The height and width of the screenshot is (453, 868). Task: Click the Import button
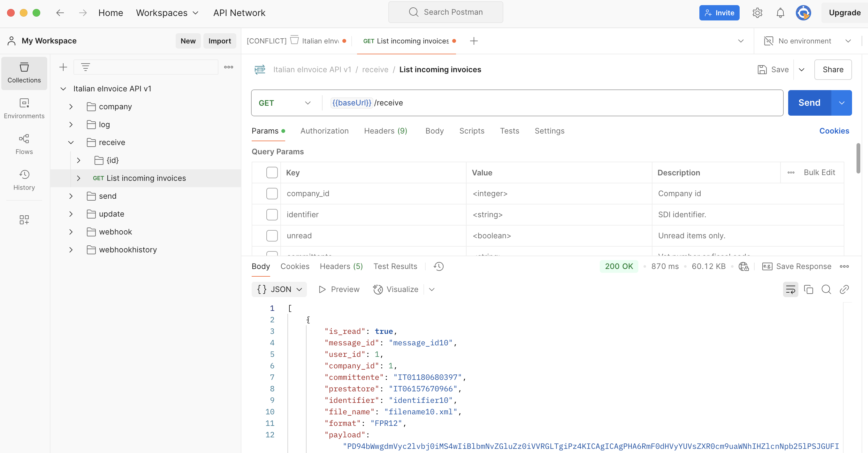[x=220, y=41]
